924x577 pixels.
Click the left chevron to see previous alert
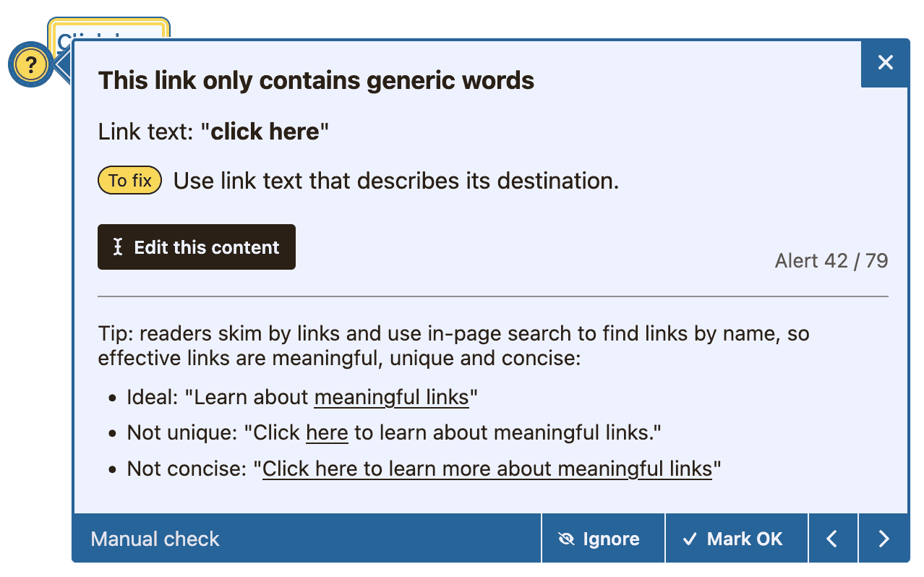pyautogui.click(x=833, y=538)
